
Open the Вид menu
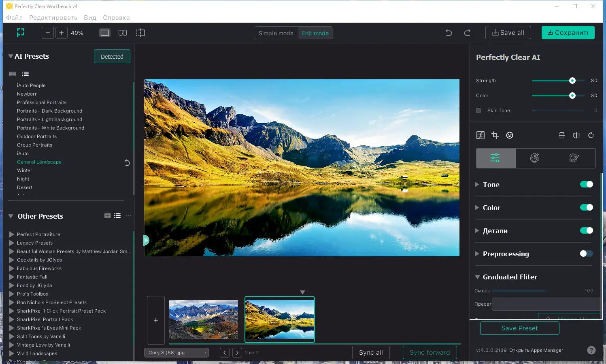90,18
